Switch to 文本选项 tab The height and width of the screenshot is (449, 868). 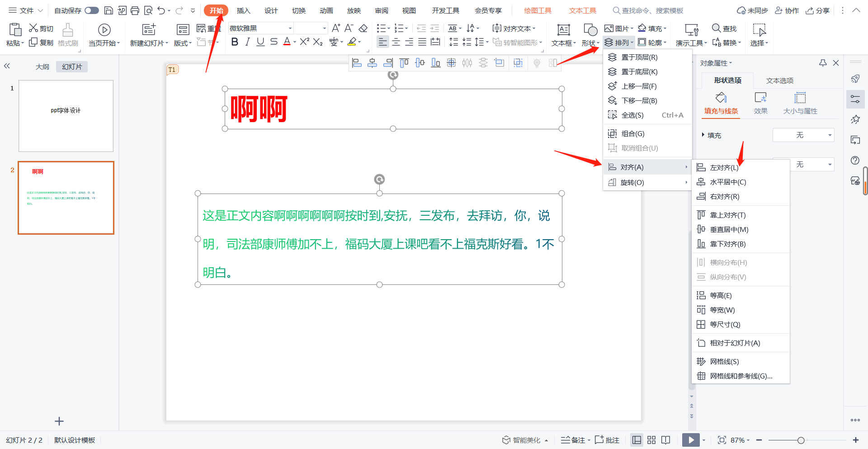click(x=780, y=80)
